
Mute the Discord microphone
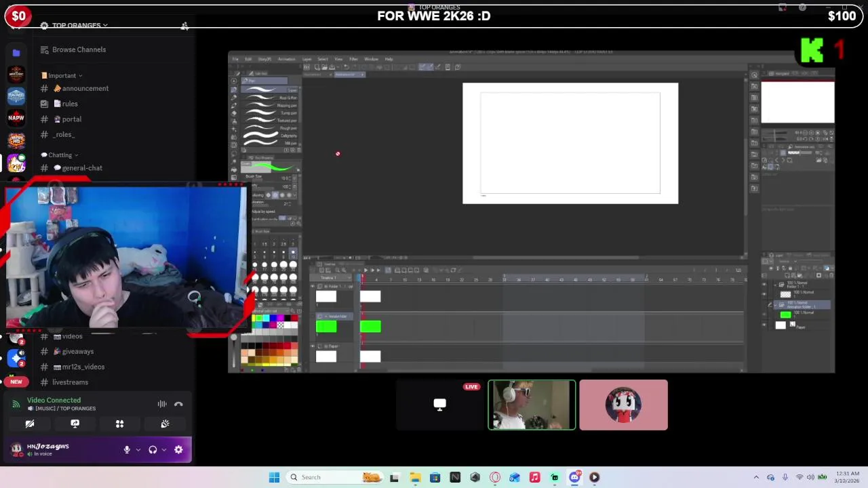(x=127, y=449)
